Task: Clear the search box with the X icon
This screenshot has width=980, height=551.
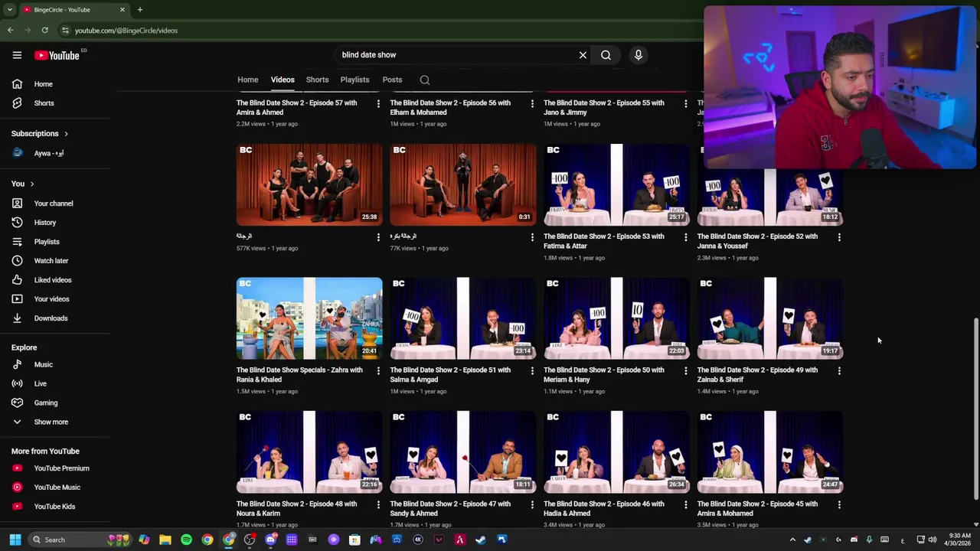Action: 583,55
